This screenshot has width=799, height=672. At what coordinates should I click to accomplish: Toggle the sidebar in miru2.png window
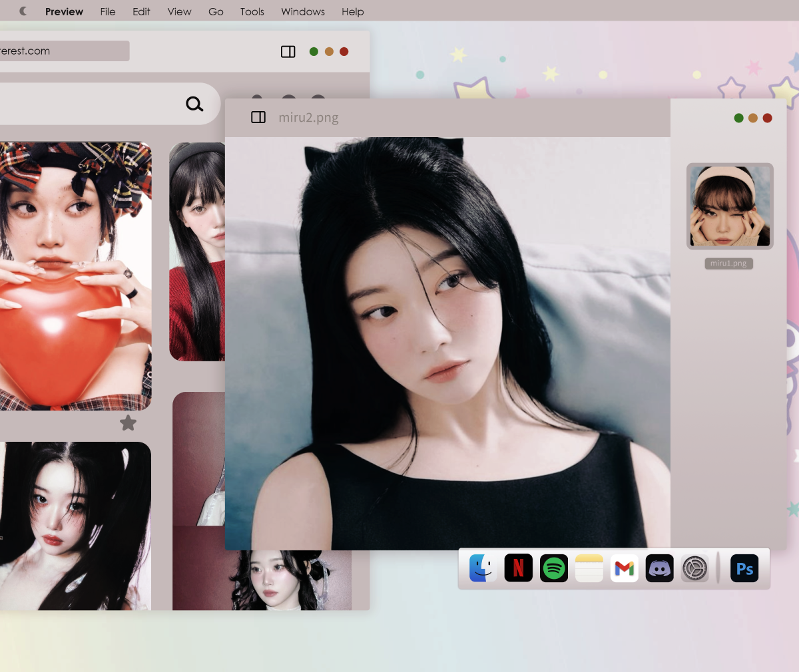[x=258, y=118]
